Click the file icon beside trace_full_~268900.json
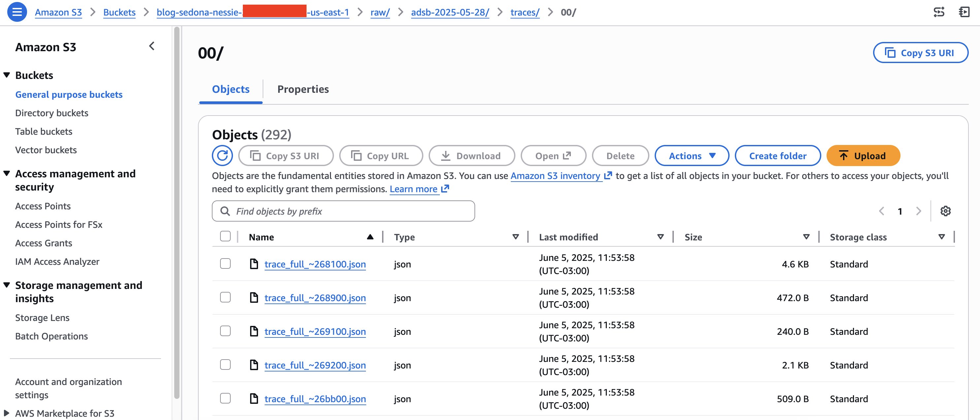This screenshot has height=420, width=980. click(254, 298)
